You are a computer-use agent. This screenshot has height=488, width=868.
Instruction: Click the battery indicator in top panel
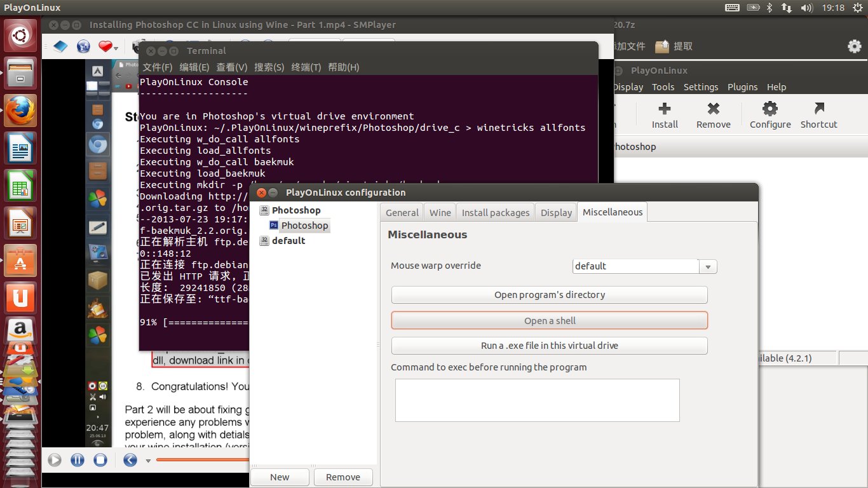pos(753,8)
